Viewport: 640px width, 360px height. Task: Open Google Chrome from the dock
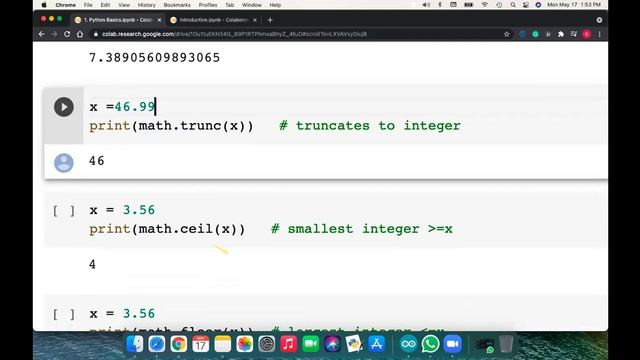click(x=179, y=344)
